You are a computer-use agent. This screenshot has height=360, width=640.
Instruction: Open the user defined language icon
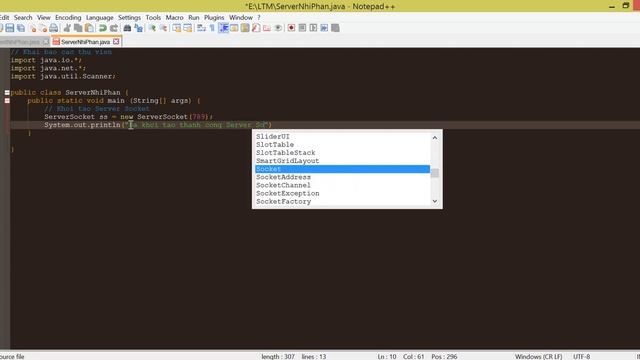click(234, 28)
